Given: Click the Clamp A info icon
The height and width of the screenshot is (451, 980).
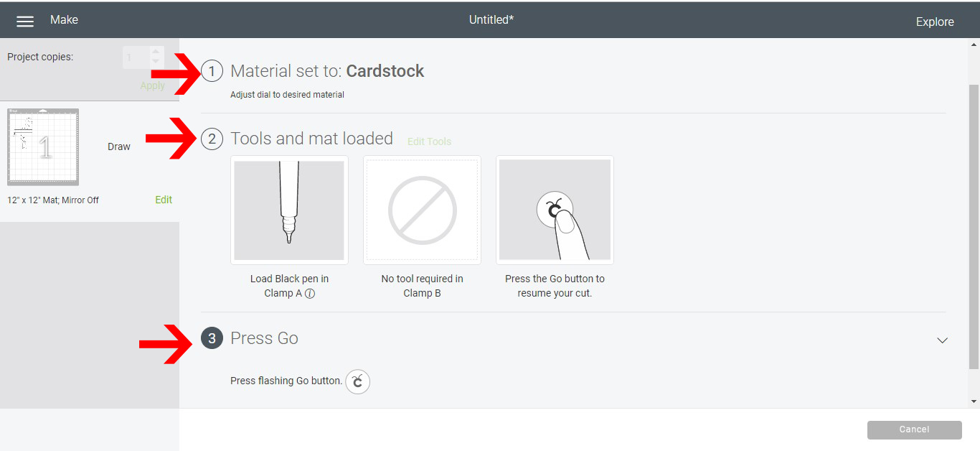Looking at the screenshot, I should click(x=310, y=294).
